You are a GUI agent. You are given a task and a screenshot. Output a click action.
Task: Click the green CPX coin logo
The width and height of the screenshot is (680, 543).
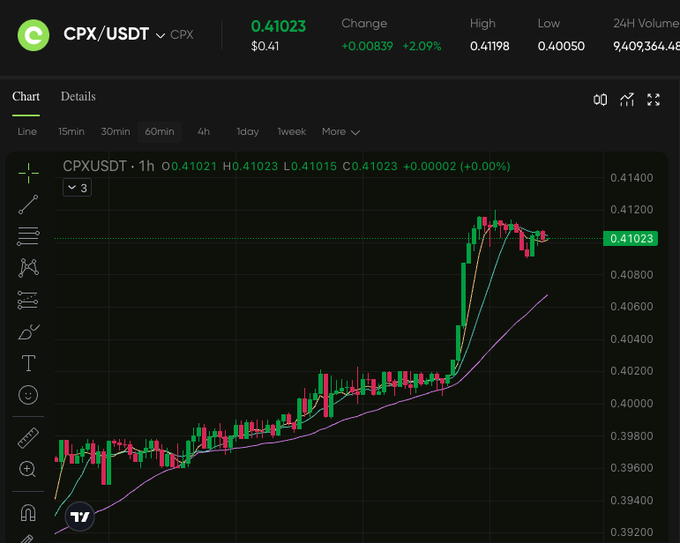pyautogui.click(x=33, y=35)
